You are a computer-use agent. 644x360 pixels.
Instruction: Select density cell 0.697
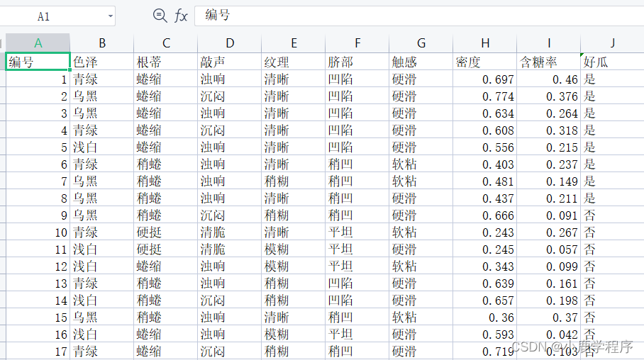(x=485, y=79)
